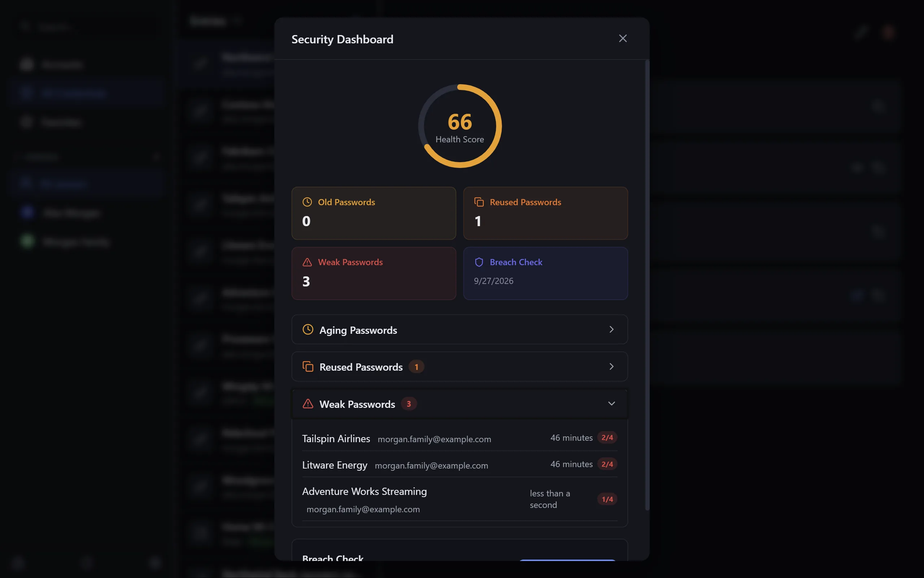The height and width of the screenshot is (578, 924).
Task: Click the shield icon in Breach Check card
Action: [x=479, y=262]
